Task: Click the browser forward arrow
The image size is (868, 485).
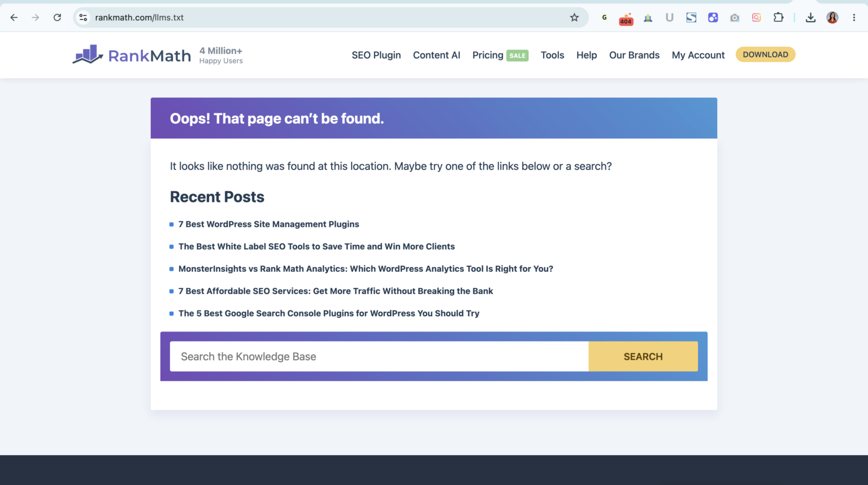Action: click(x=36, y=18)
